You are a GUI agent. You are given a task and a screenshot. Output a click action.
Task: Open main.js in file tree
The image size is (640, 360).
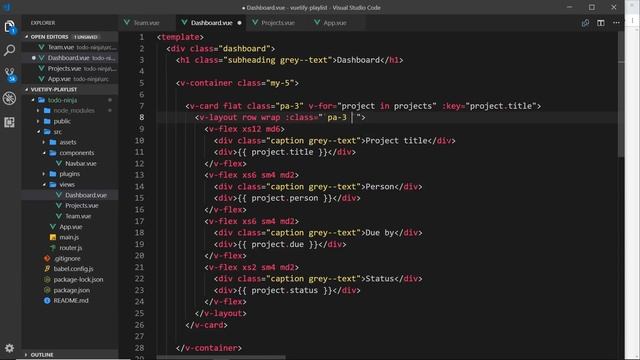(x=69, y=238)
